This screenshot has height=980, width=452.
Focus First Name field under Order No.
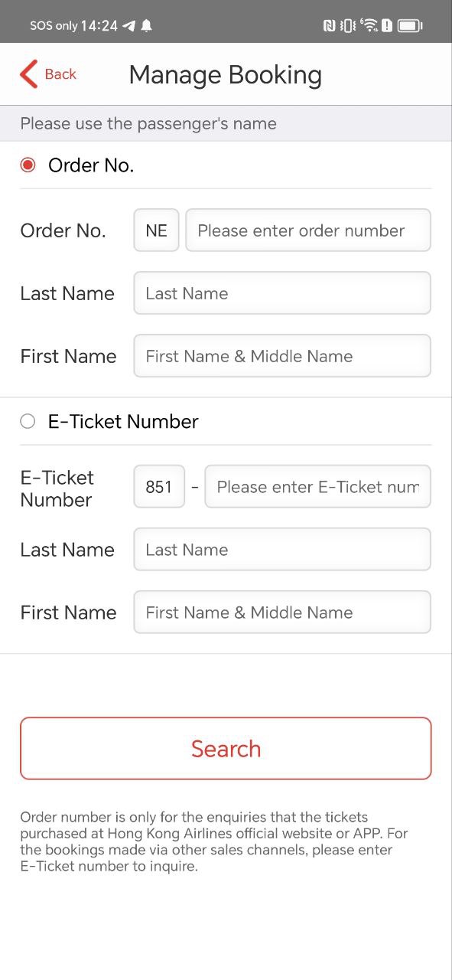coord(282,356)
